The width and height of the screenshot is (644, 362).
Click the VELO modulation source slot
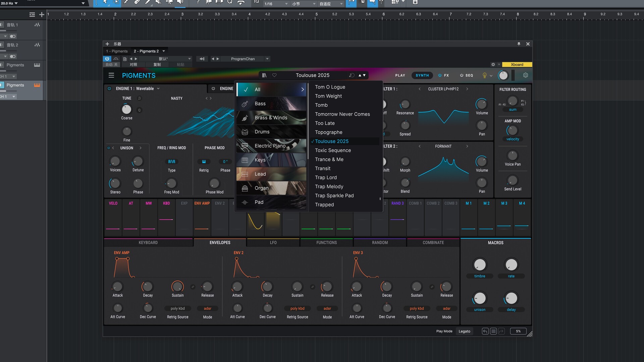click(113, 217)
